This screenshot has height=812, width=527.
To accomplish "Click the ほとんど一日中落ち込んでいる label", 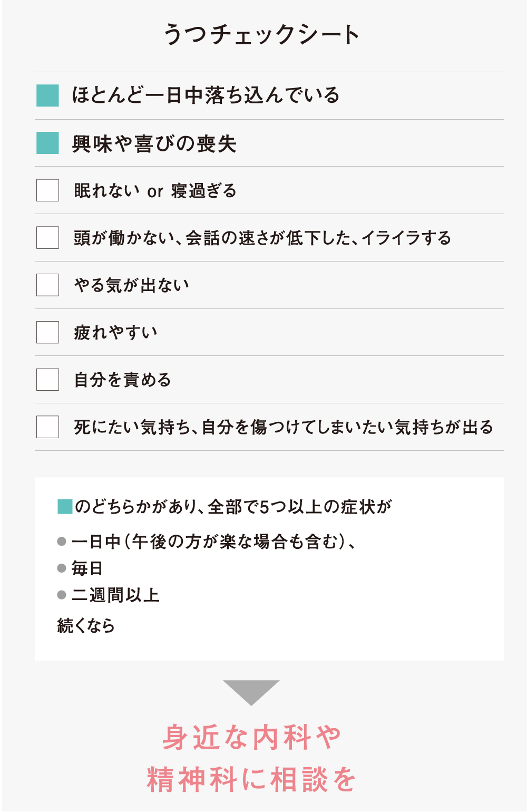I will tap(206, 95).
